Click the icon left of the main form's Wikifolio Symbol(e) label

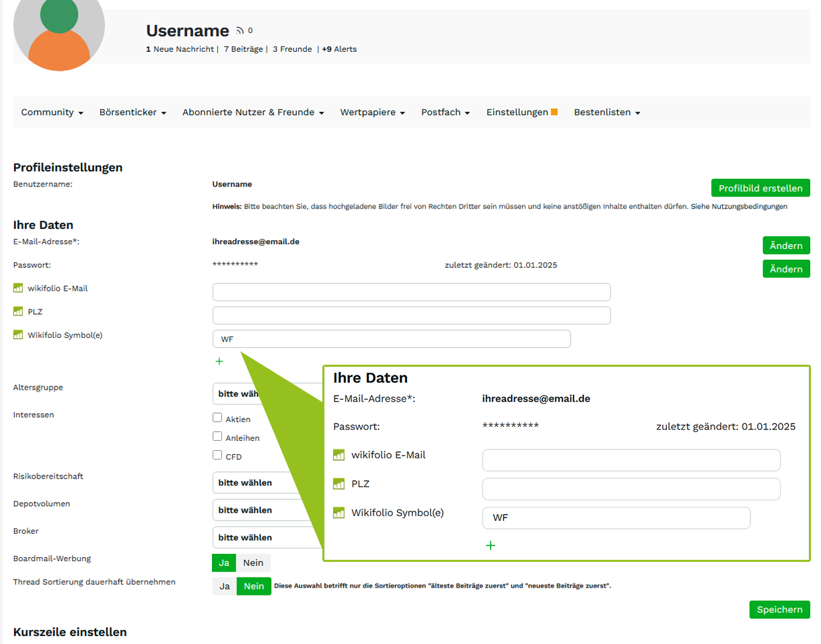click(x=18, y=334)
